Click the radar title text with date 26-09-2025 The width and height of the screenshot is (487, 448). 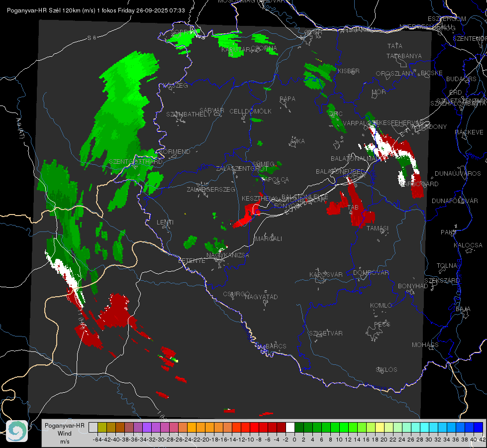96,10
